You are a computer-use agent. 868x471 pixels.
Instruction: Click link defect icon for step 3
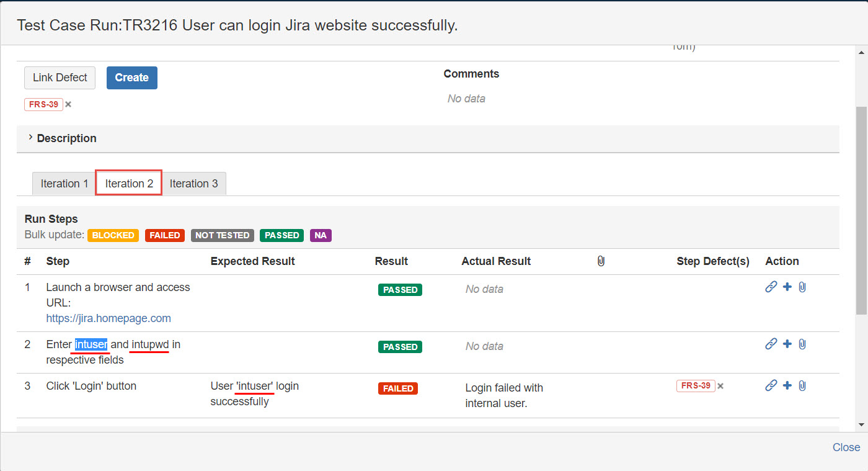point(771,385)
